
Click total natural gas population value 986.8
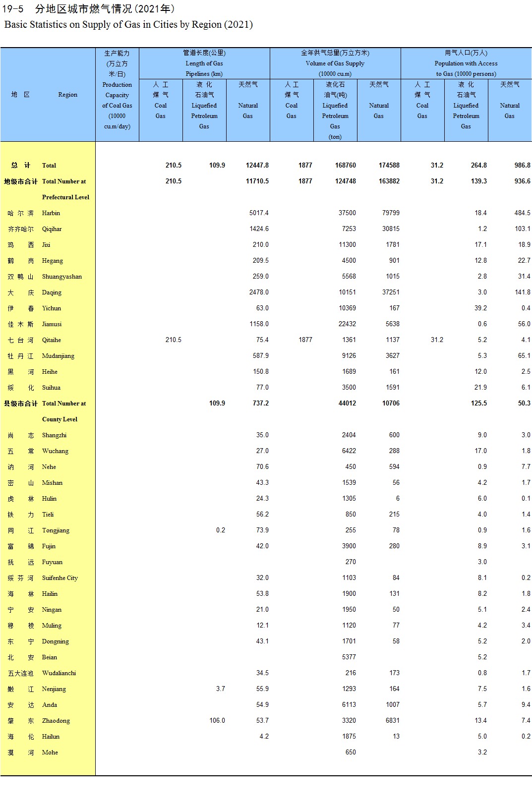(x=523, y=166)
